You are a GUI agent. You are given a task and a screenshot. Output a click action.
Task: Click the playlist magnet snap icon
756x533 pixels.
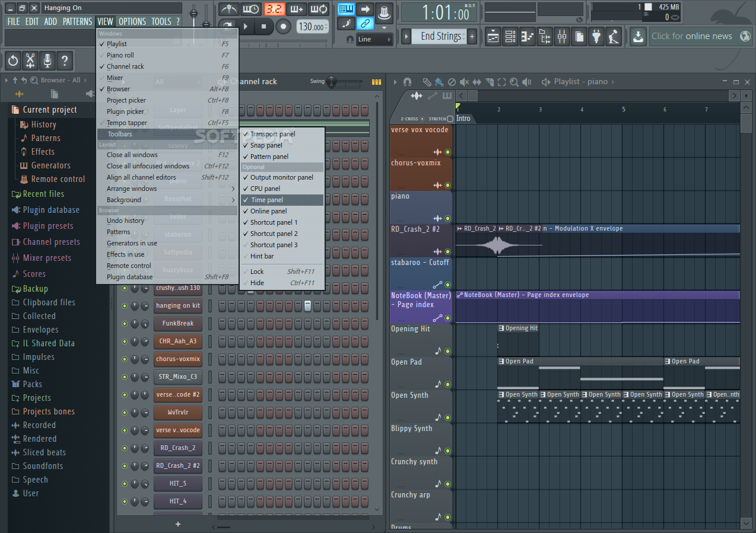[x=407, y=82]
